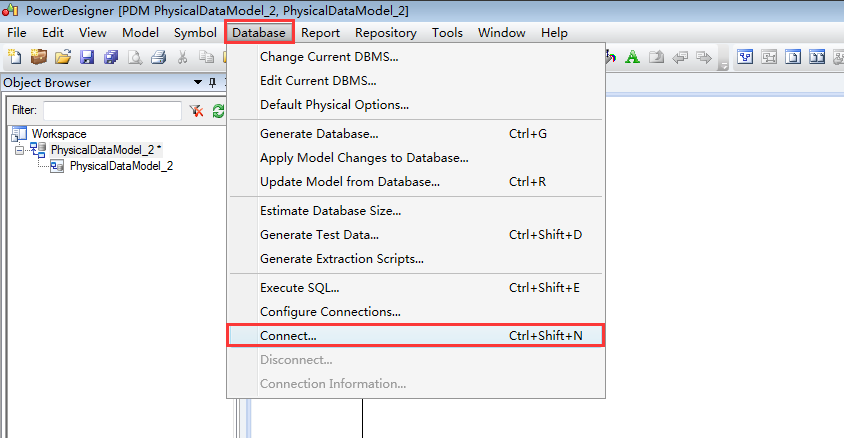Viewport: 844px width, 438px height.
Task: Click the gray linked-boxes window icon
Action: click(769, 56)
